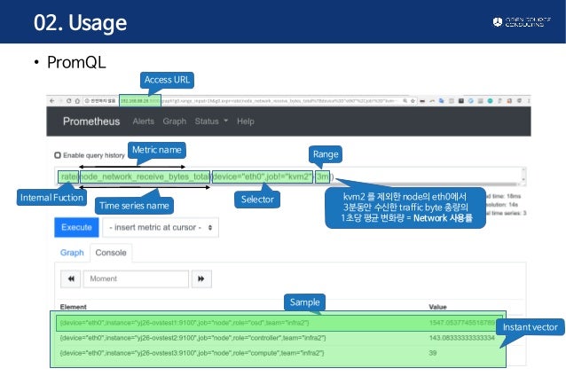The width and height of the screenshot is (566, 392).
Task: Click the Moment time input
Action: tap(136, 278)
